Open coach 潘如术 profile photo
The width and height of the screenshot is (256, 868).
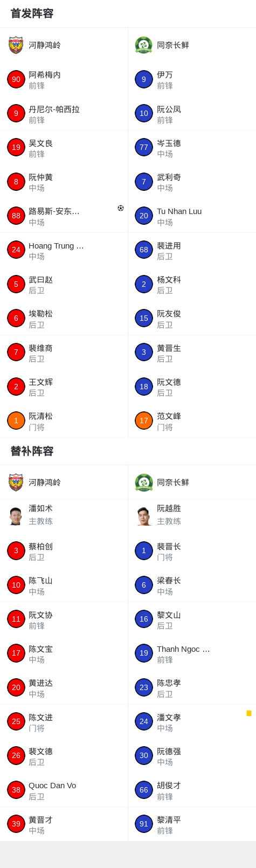16,516
